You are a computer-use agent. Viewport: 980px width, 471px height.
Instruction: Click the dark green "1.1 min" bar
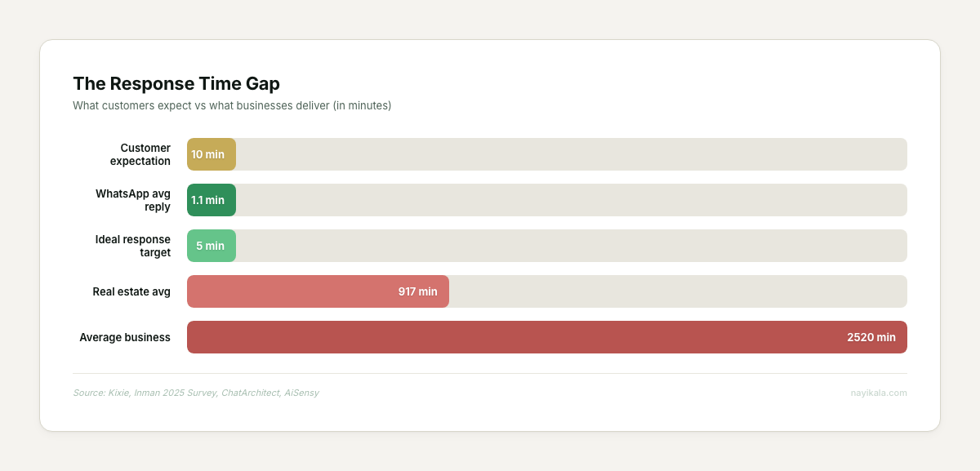(211, 200)
